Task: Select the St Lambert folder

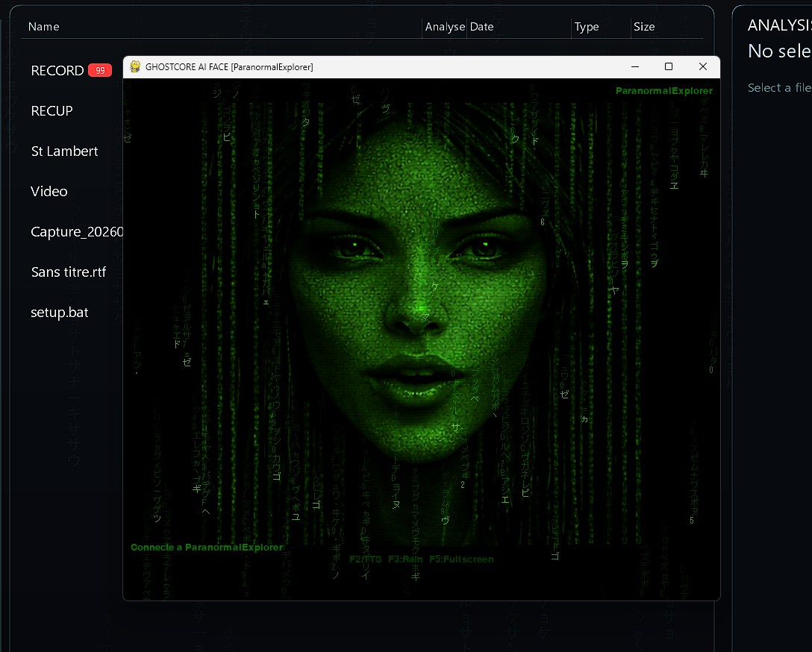Action: click(x=64, y=151)
